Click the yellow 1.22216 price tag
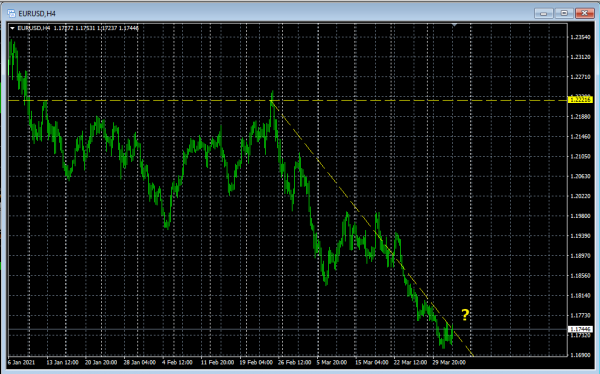The width and height of the screenshot is (600, 374). (x=581, y=100)
